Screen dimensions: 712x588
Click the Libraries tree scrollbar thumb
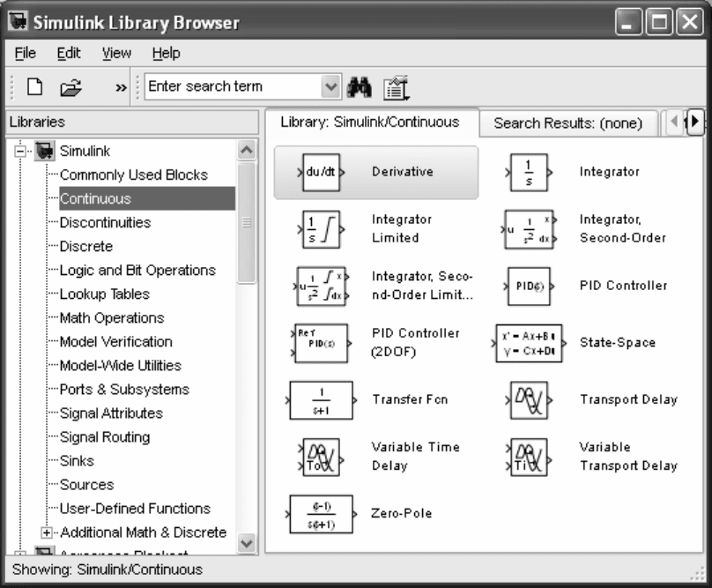pyautogui.click(x=247, y=223)
